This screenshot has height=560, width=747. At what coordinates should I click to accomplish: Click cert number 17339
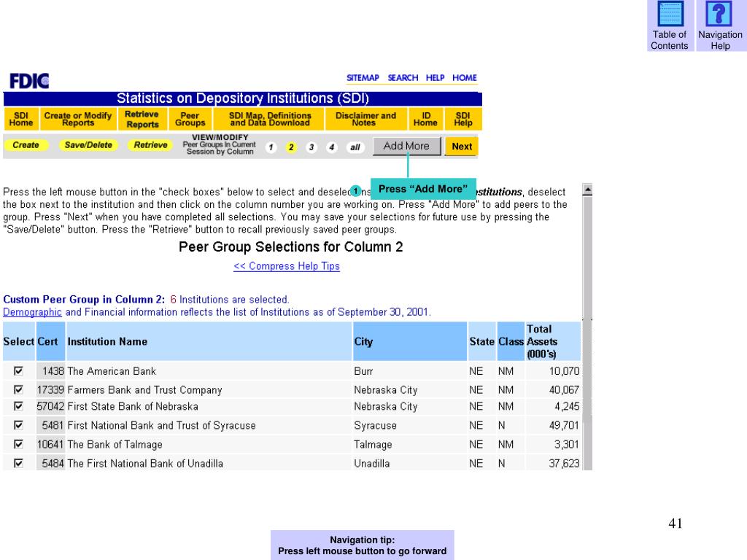pyautogui.click(x=50, y=389)
